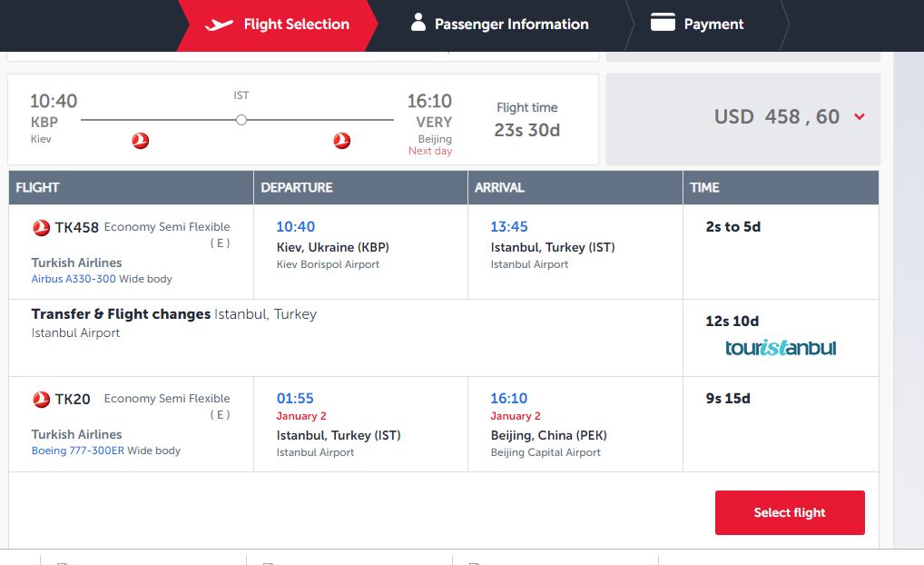Click the airline logo under the IST–Beijing segment

341,141
